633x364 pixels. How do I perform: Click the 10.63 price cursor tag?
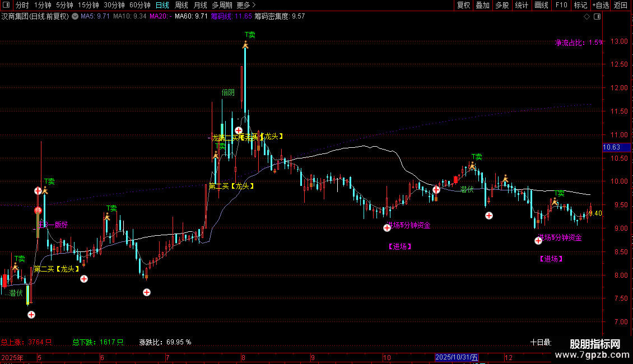click(616, 147)
